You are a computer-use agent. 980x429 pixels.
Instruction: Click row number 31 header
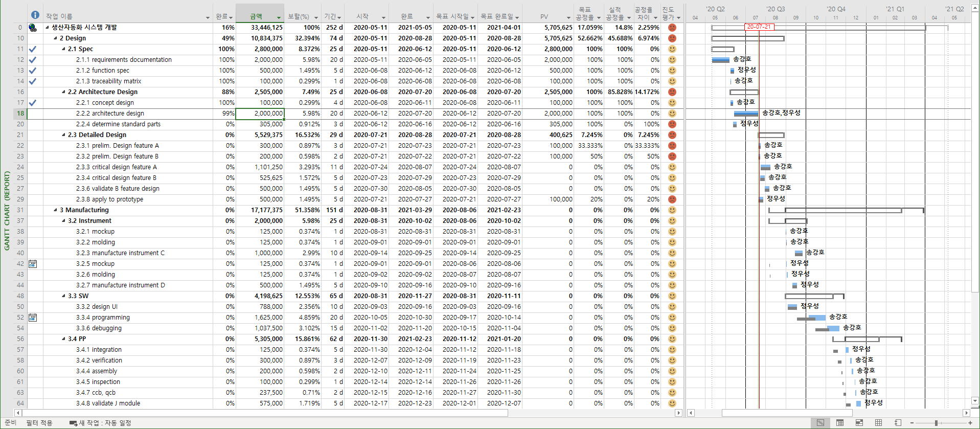[20, 210]
